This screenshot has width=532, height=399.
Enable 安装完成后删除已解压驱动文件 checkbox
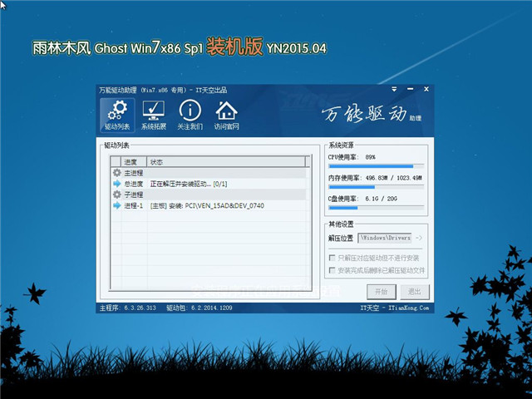(332, 270)
